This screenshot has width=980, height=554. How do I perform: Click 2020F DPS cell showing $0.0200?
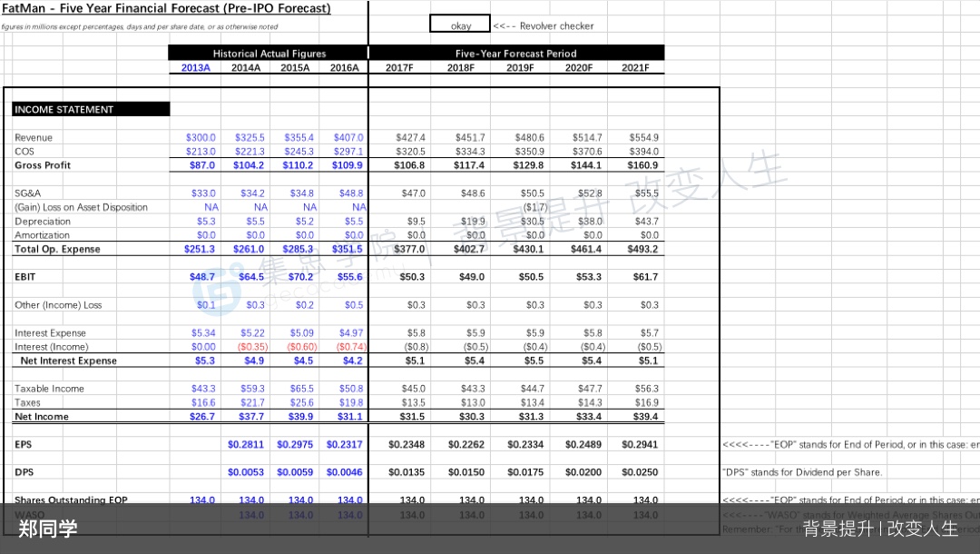click(583, 472)
